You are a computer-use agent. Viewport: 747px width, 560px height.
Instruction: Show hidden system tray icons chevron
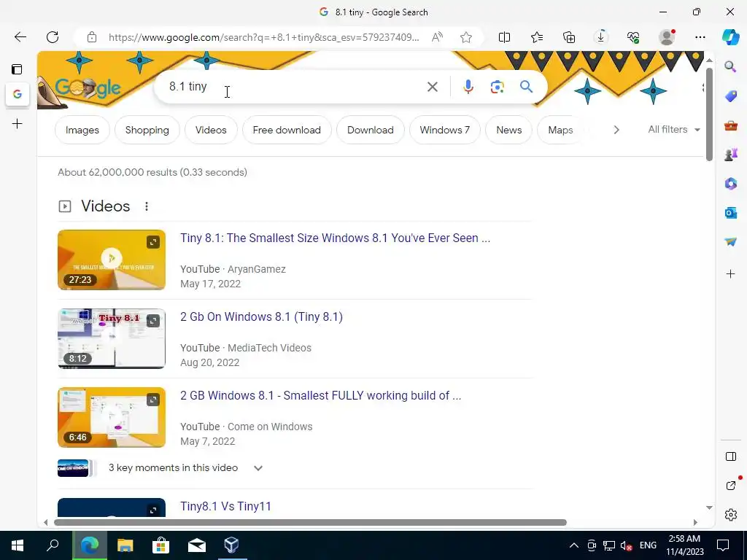(x=574, y=545)
